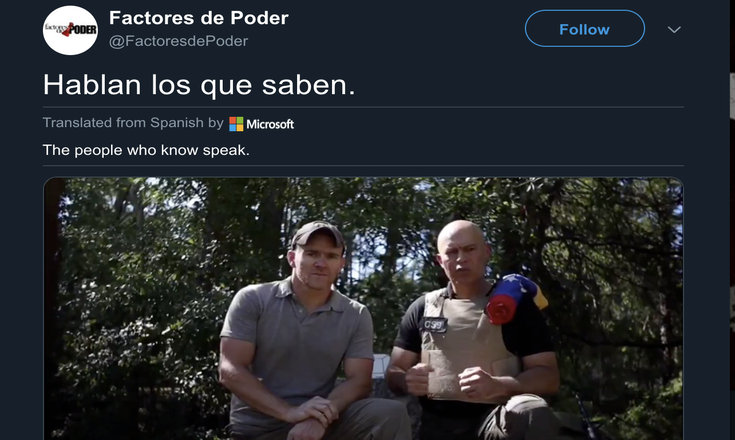Click the "Translated from Spanish by" label
735x440 pixels.
click(x=133, y=123)
